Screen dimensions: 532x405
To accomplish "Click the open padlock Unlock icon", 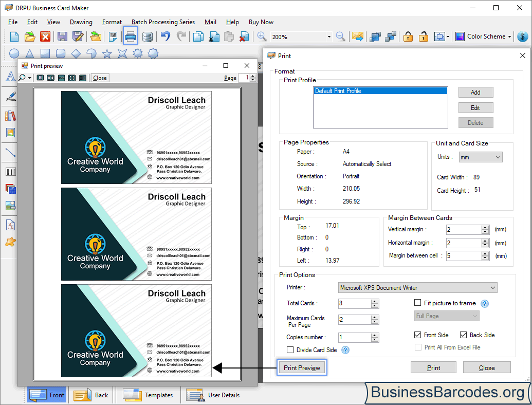I will (x=423, y=36).
